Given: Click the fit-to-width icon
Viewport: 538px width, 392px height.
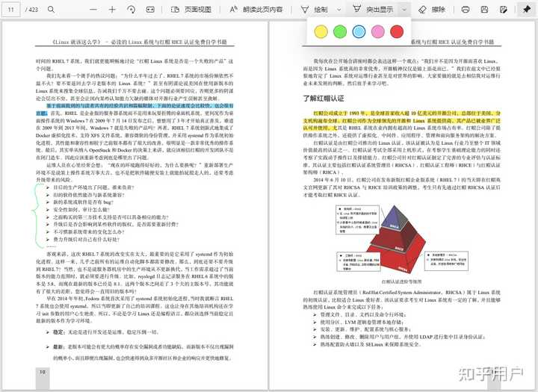Looking at the screenshot, I should pyautogui.click(x=150, y=10).
